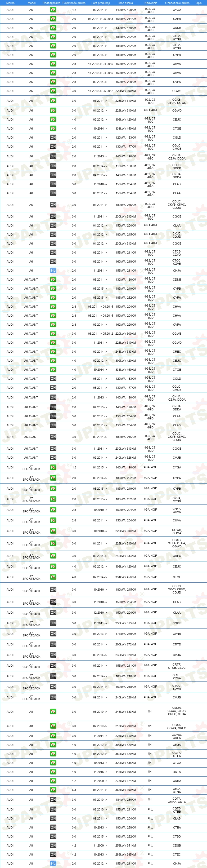Click diesel ON icon in A7 CRTD row
The width and height of the screenshot is (207, 868).
click(53, 644)
